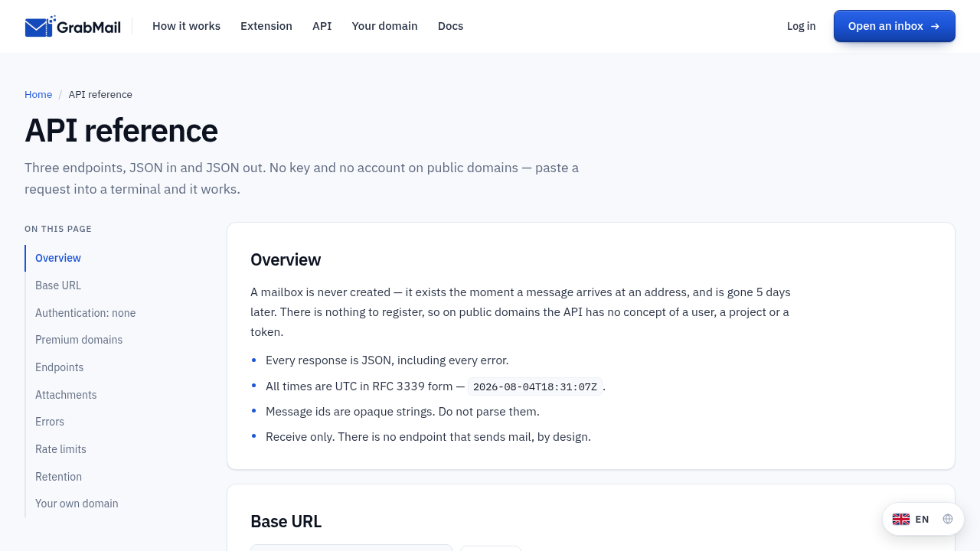Go to Premium domains in sidebar
The height and width of the screenshot is (551, 980).
coord(79,340)
